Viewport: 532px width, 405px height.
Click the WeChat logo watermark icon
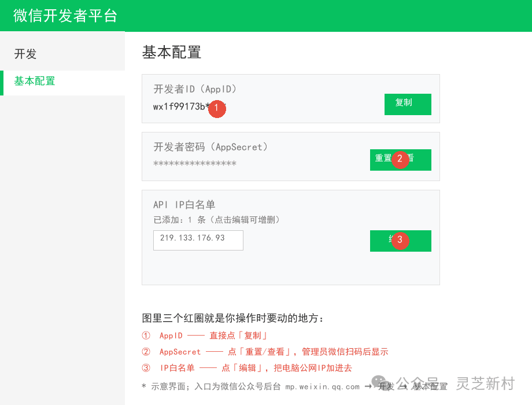380,383
